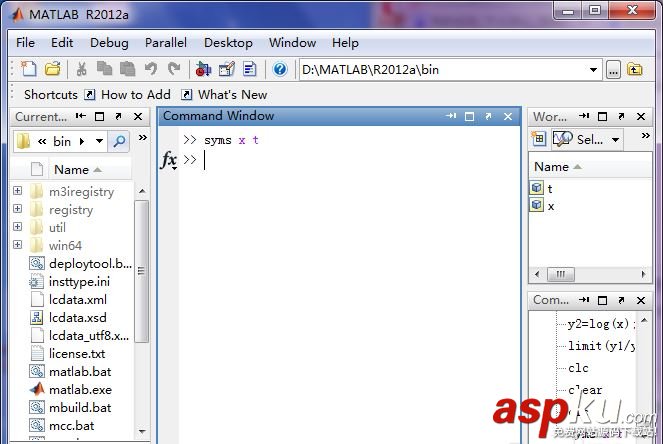Undock the Current Folder panel

click(x=119, y=116)
